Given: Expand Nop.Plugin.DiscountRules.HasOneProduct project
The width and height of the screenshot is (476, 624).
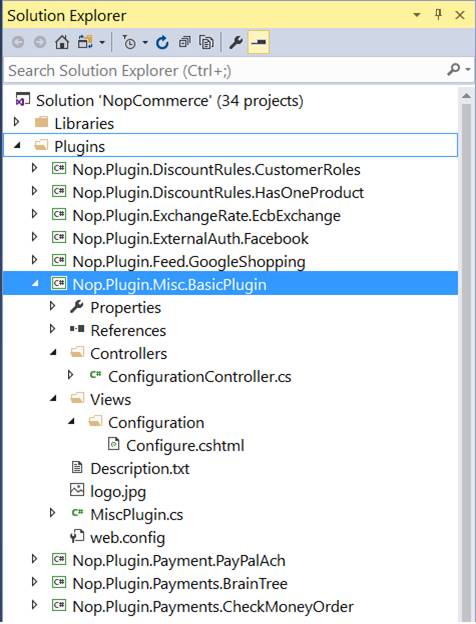Looking at the screenshot, I should (x=35, y=191).
